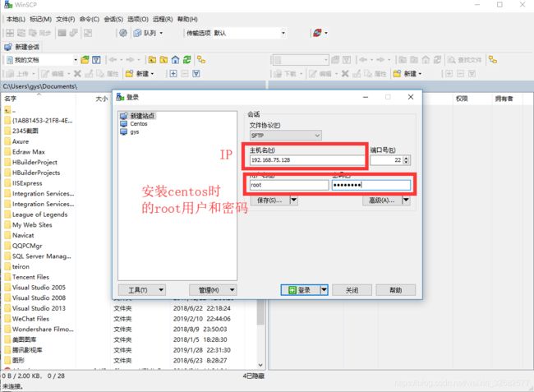534x392 pixels.
Task: Open the 文件(F) menu
Action: pos(66,19)
